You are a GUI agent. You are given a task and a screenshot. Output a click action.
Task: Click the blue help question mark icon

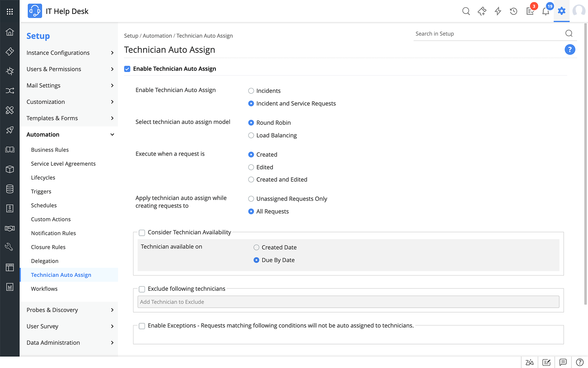570,50
